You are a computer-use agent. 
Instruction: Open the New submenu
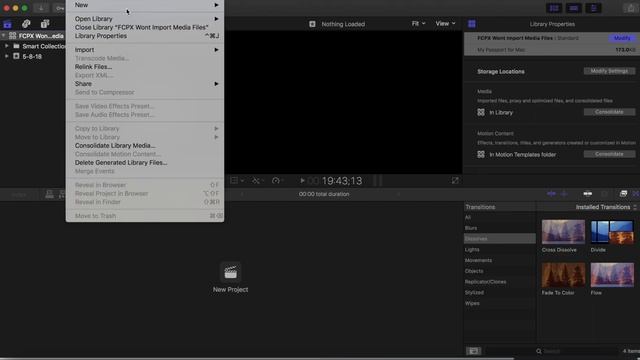click(x=145, y=5)
